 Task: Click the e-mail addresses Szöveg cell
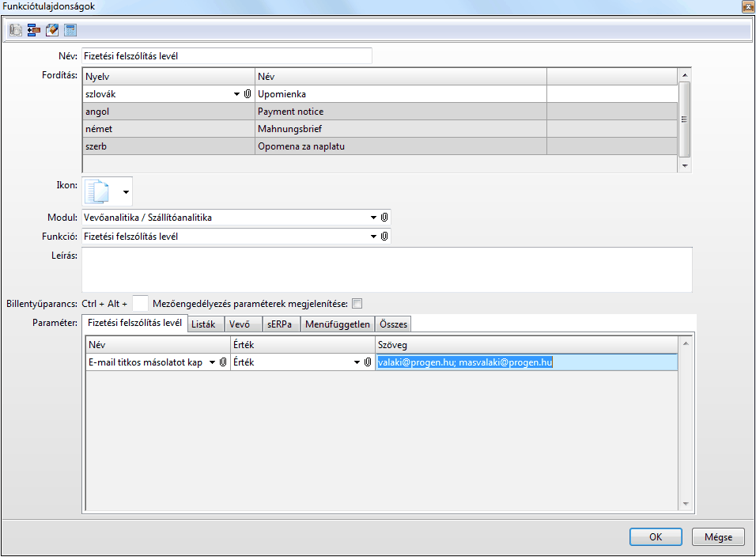pyautogui.click(x=527, y=362)
